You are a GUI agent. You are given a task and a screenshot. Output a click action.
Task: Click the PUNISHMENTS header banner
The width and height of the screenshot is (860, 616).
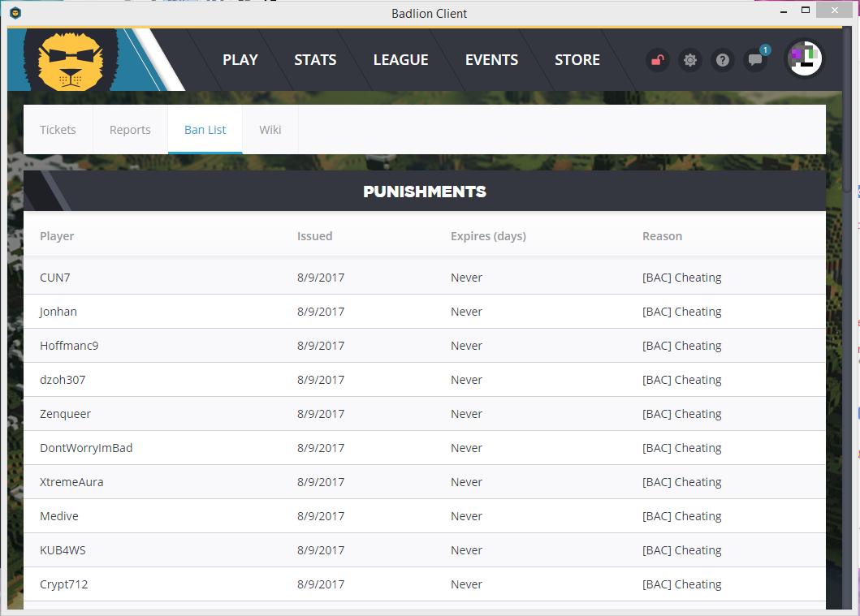(x=425, y=192)
